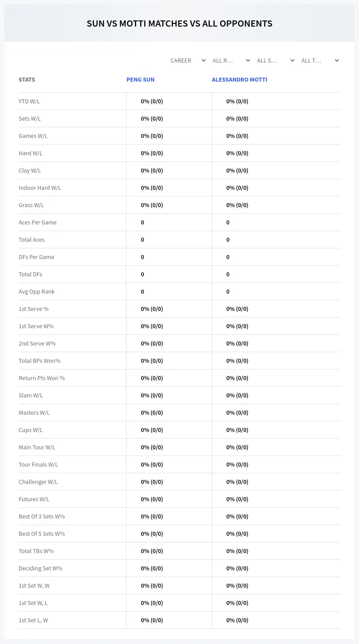
Task: Expand the ALL T… filter dropdown
Action: click(x=319, y=61)
